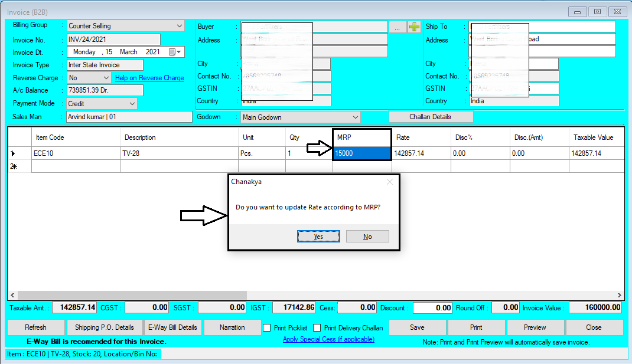The width and height of the screenshot is (632, 364).
Task: Open the Billing Group dropdown
Action: tap(178, 26)
